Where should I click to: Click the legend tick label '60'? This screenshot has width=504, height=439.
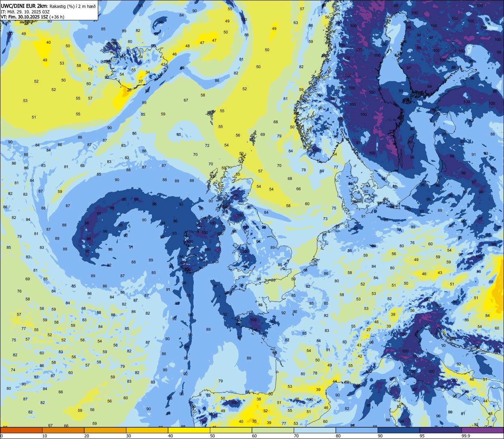coord(254,436)
